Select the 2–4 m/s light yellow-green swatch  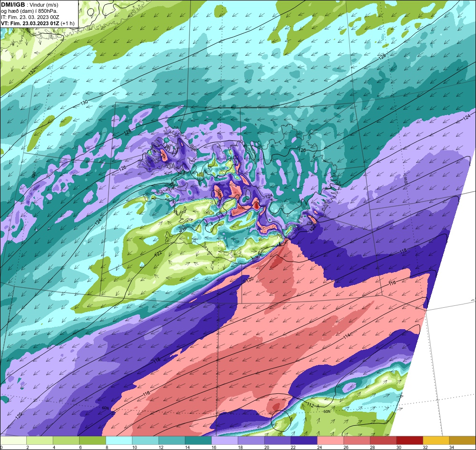click(40, 440)
